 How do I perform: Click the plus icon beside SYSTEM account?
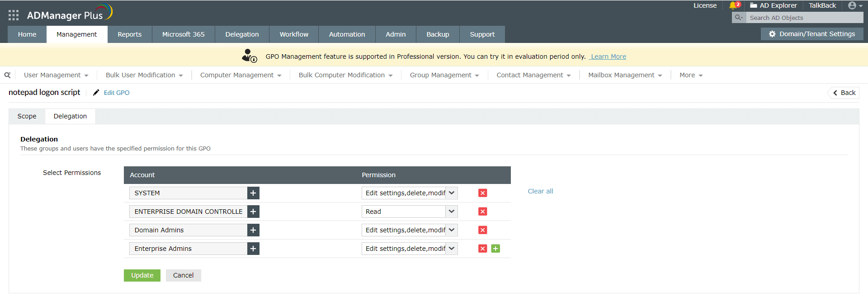(253, 193)
